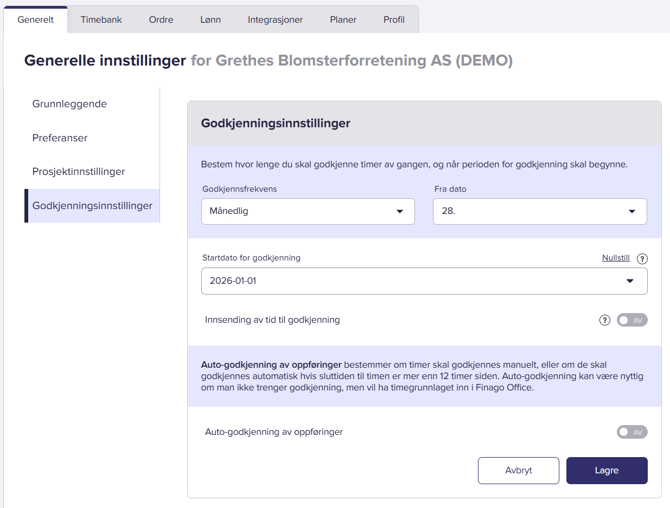The height and width of the screenshot is (508, 670).
Task: Open Grunnleggende in the sidebar
Action: pos(69,104)
